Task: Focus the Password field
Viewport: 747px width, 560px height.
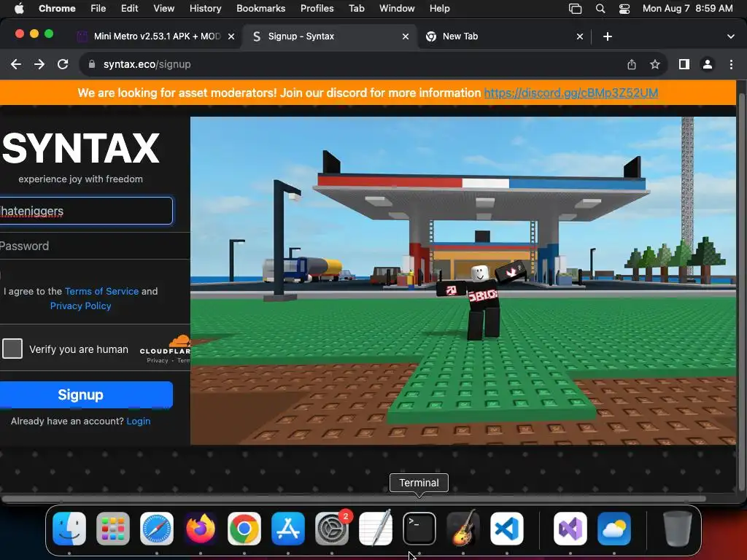Action: 95,246
